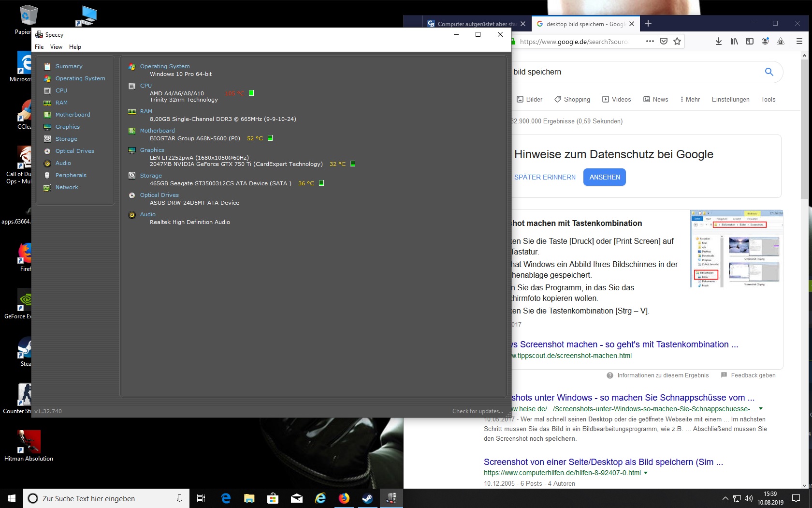Close the 'desktop bild speichern' Firefox tab
The height and width of the screenshot is (508, 812).
click(x=632, y=24)
